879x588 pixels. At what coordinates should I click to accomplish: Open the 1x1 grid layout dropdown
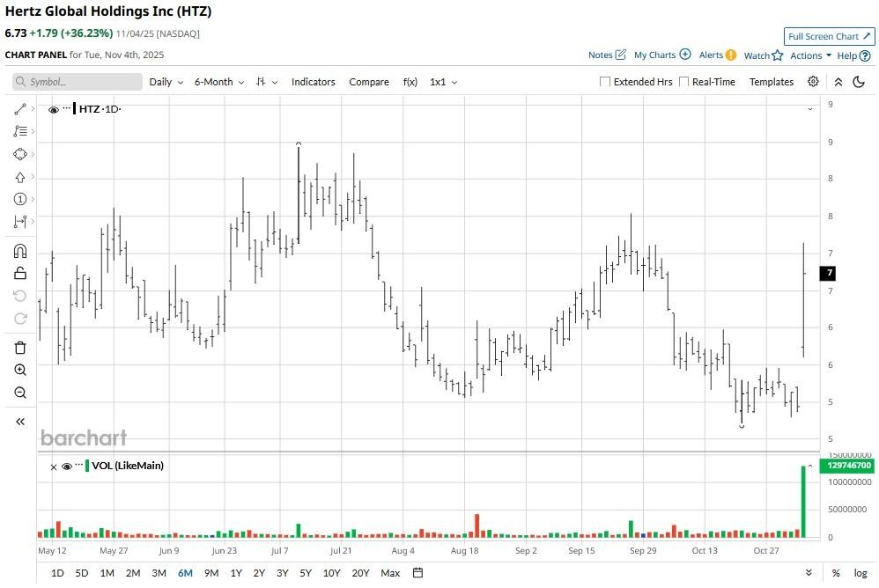coord(443,82)
